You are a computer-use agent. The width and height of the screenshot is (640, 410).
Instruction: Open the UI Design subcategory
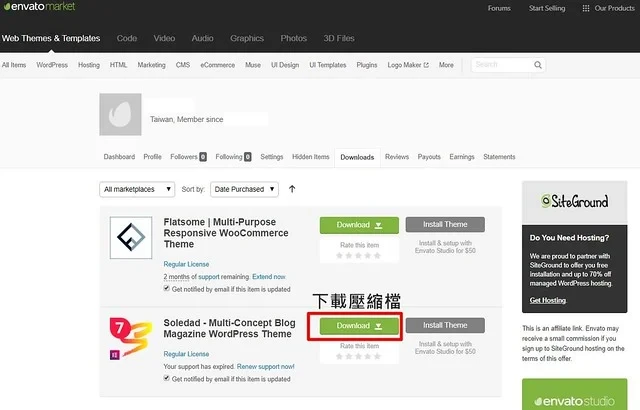coord(285,65)
